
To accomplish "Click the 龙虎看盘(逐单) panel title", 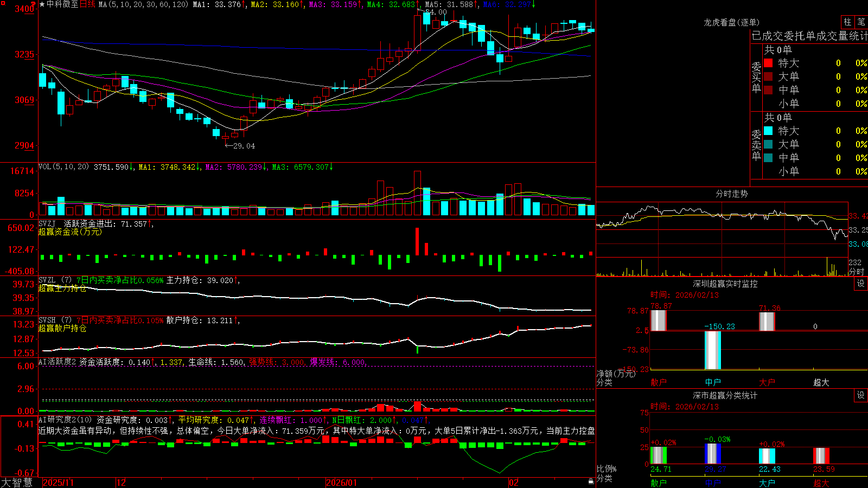I will pyautogui.click(x=731, y=22).
